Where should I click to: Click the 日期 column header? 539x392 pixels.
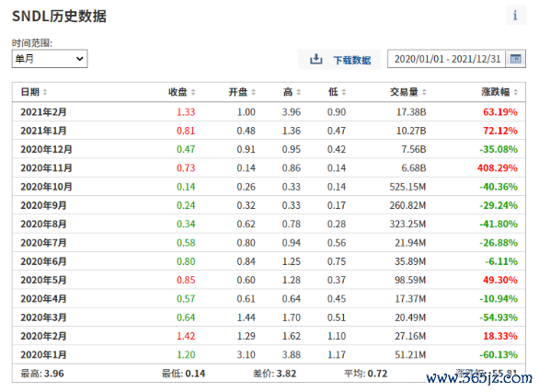[x=30, y=92]
